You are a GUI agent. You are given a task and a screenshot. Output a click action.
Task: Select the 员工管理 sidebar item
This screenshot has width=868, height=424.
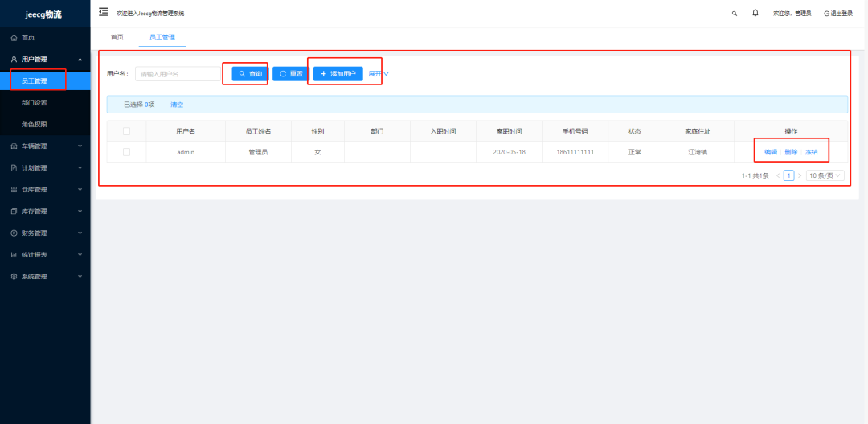[x=45, y=81]
